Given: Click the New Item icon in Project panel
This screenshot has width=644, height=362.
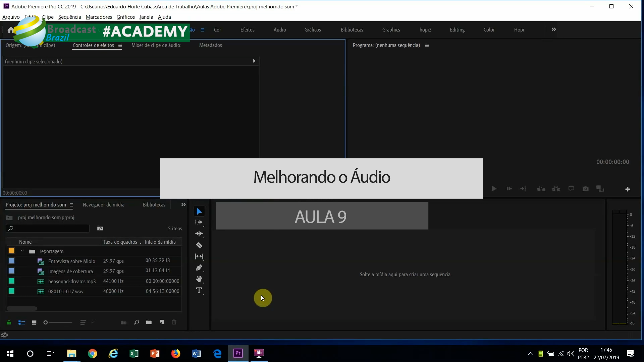Looking at the screenshot, I should (162, 322).
